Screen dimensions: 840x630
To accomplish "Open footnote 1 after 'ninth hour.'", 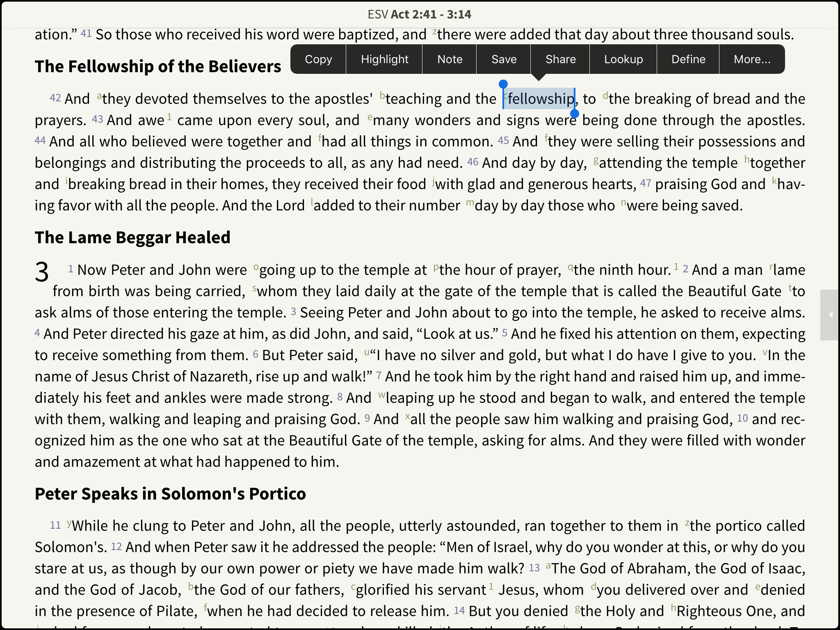I will (676, 267).
